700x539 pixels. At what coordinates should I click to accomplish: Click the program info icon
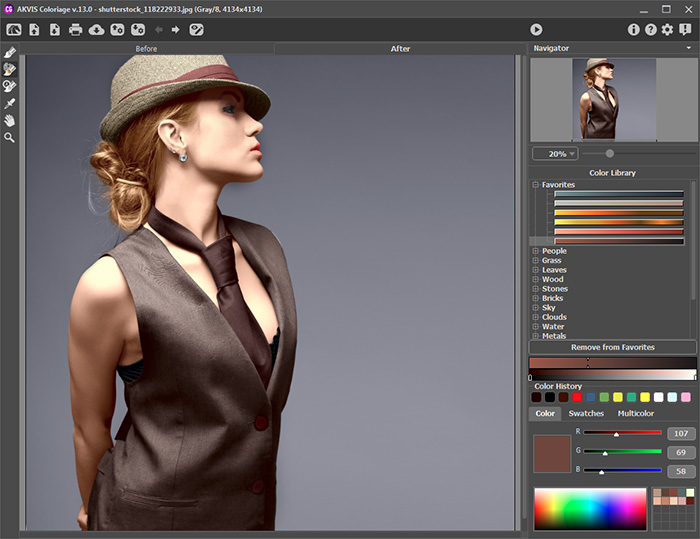[633, 30]
